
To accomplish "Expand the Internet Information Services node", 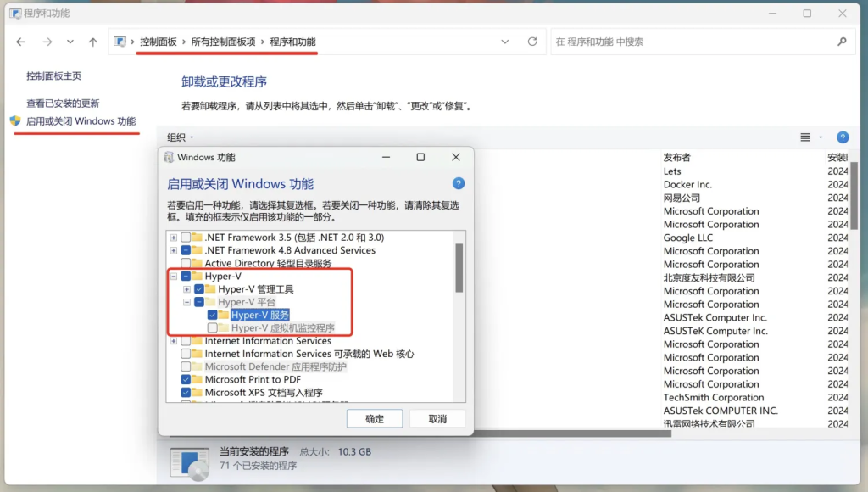I will (173, 341).
